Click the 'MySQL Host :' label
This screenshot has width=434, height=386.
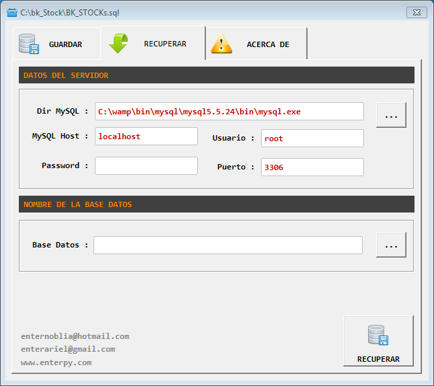click(x=60, y=136)
